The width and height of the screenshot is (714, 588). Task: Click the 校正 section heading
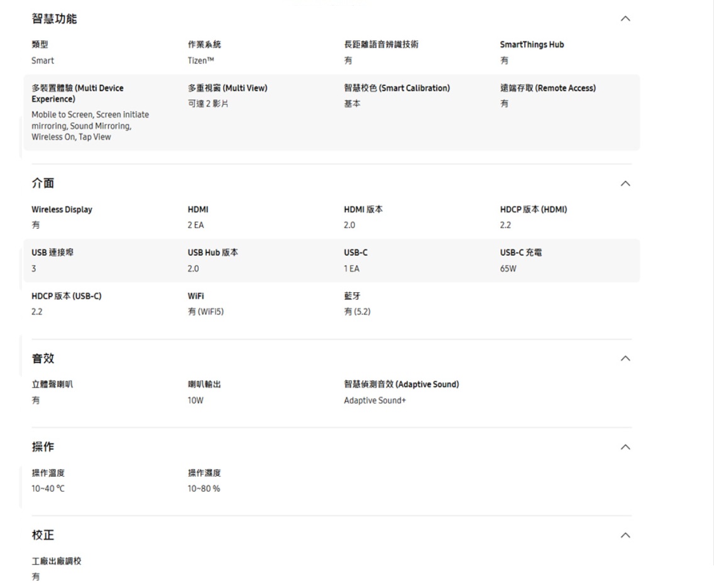(43, 535)
